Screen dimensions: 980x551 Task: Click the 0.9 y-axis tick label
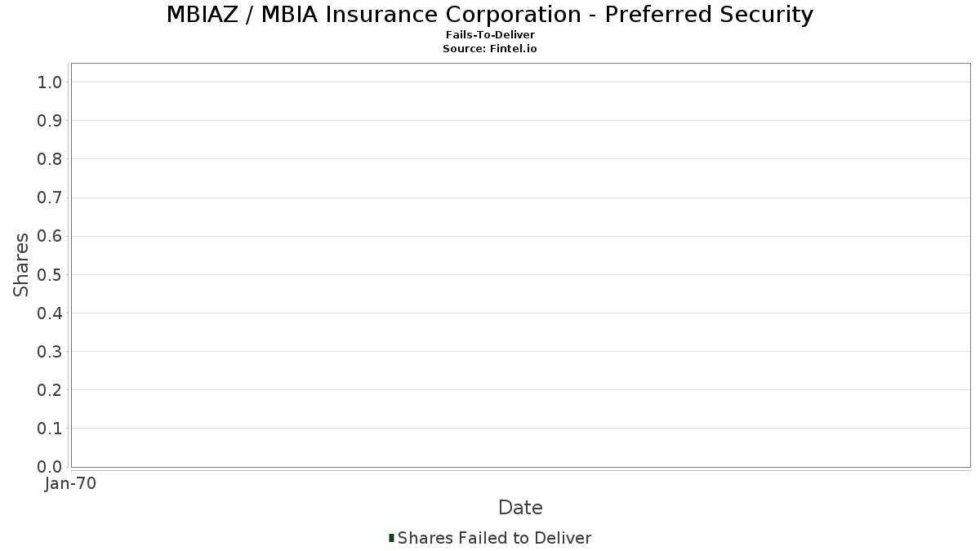click(x=50, y=121)
